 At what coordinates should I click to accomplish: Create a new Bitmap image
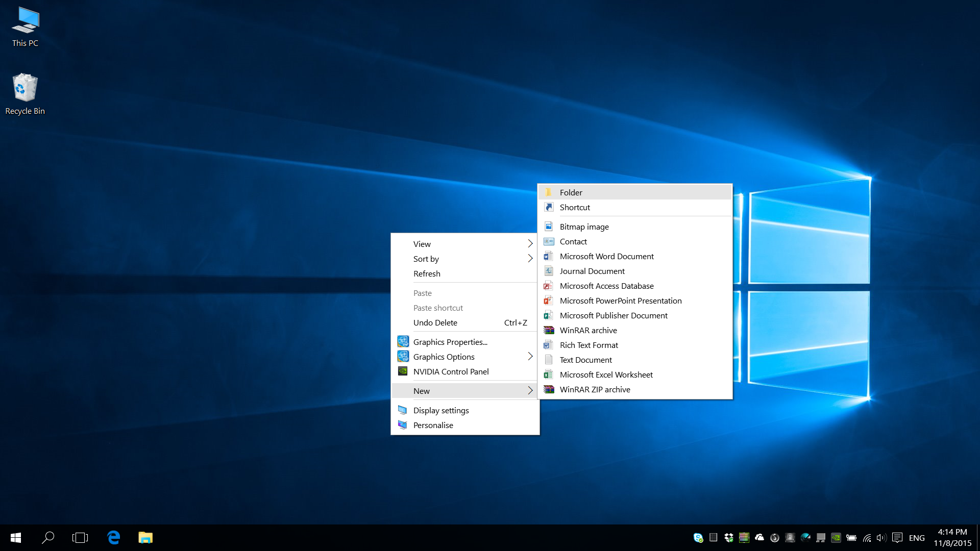635,227
